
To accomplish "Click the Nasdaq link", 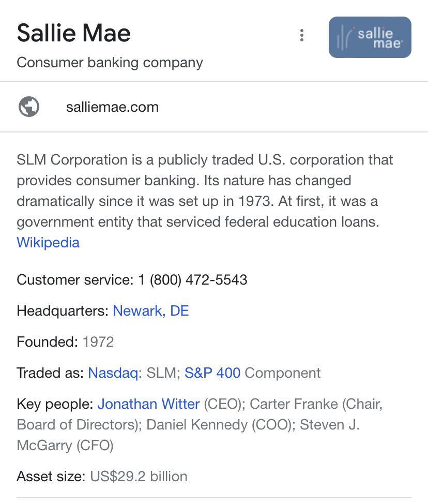I will 112,373.
